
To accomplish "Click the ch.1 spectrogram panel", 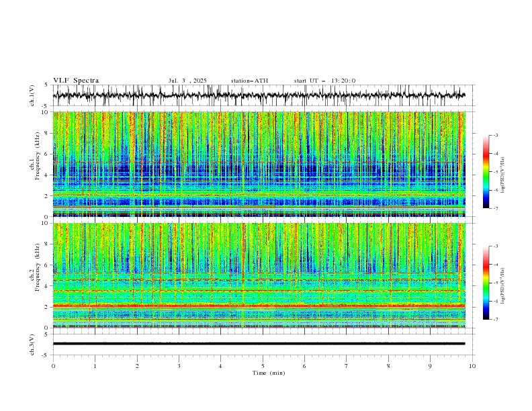I will (259, 164).
